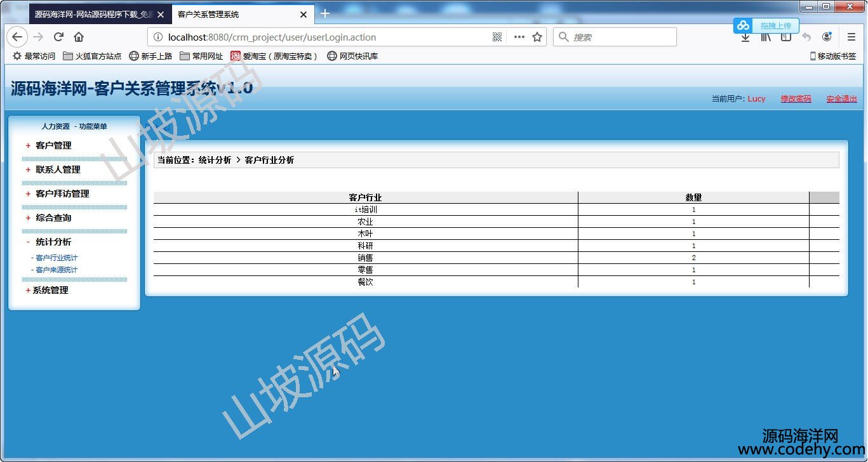Select the 零售 industry cell

pos(366,270)
